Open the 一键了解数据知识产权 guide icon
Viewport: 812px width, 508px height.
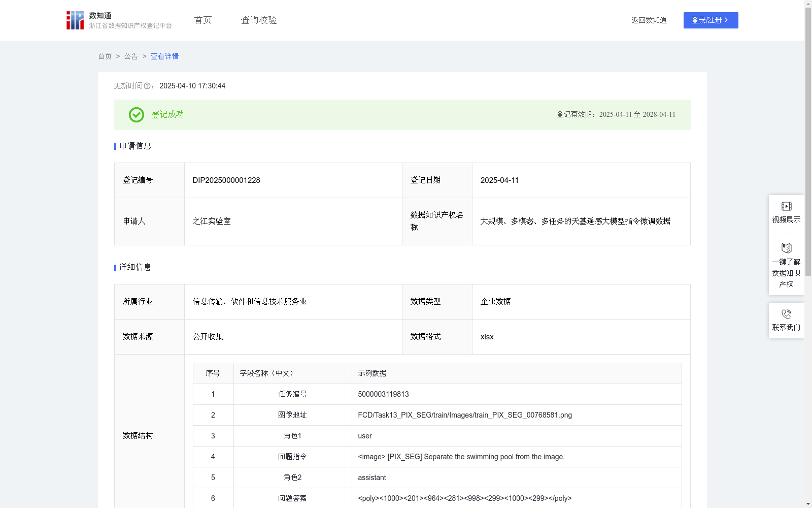tap(787, 248)
